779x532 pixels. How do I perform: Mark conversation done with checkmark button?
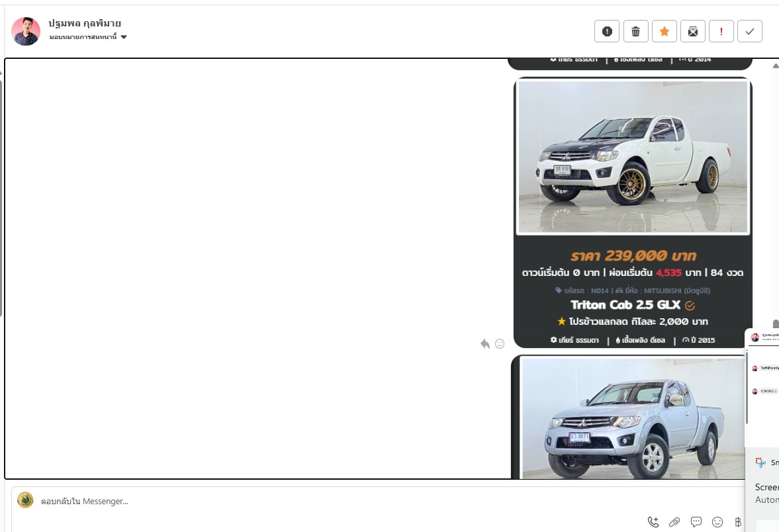pos(750,31)
